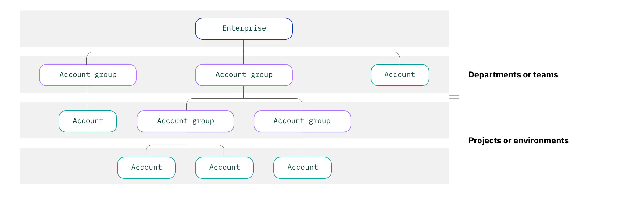Click the bracket beside "Projects or environments"

pos(458,142)
